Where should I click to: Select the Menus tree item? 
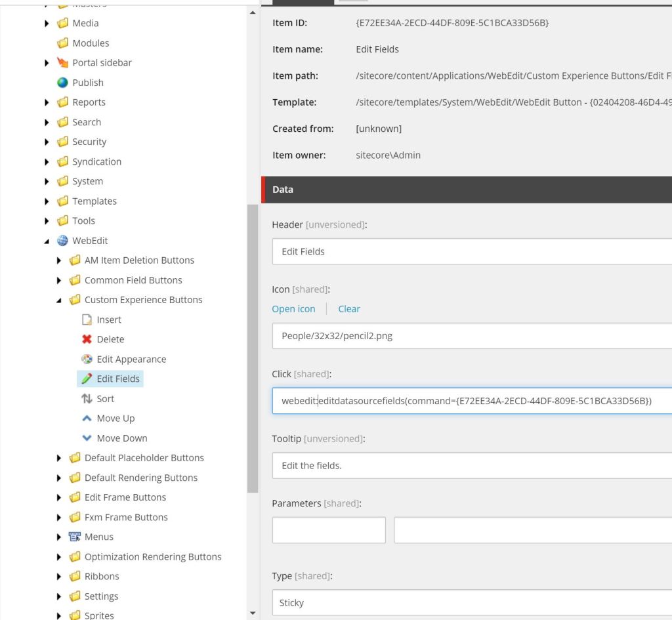[98, 537]
